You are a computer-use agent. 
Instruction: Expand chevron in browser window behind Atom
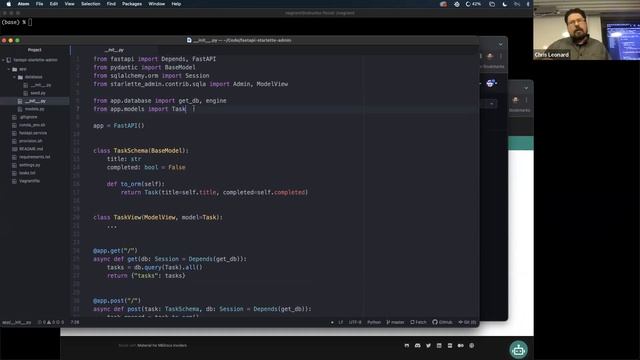[501, 44]
